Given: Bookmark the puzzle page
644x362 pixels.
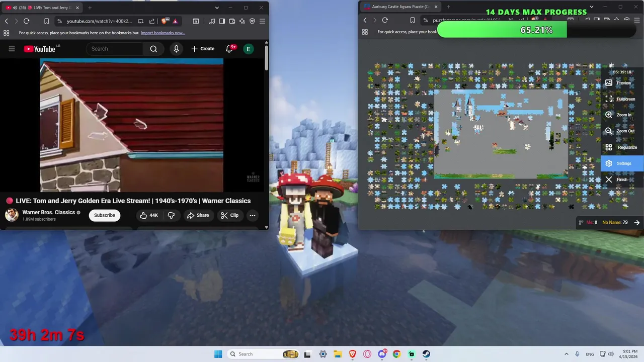Looking at the screenshot, I should pyautogui.click(x=413, y=20).
